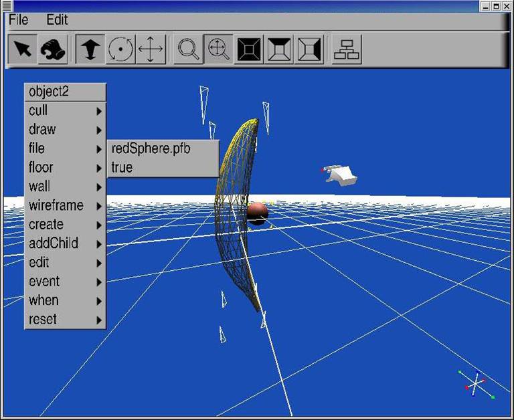Open the file submenu entry

[x=65, y=148]
